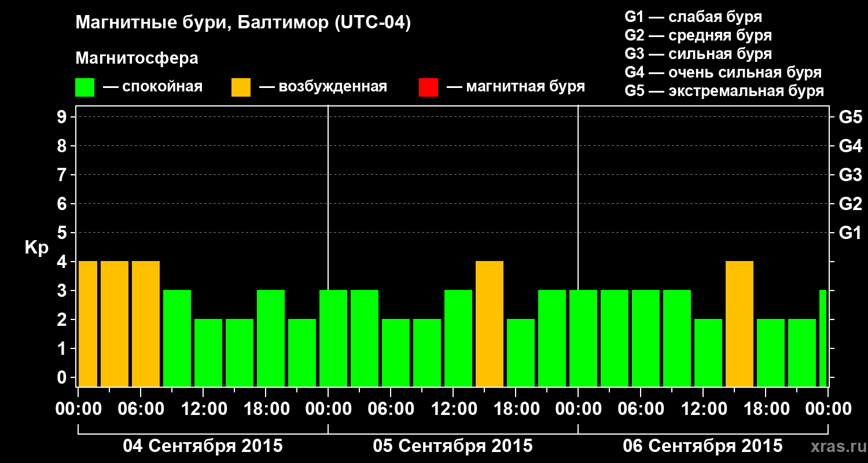
Task: Click the date label 05 Сентября 2015
Action: coord(453,446)
